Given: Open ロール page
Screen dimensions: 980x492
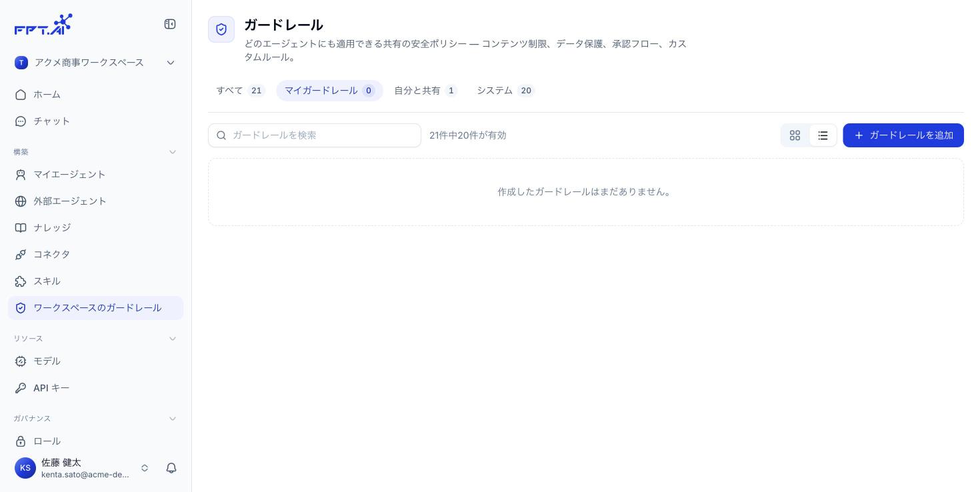Looking at the screenshot, I should click(95, 441).
